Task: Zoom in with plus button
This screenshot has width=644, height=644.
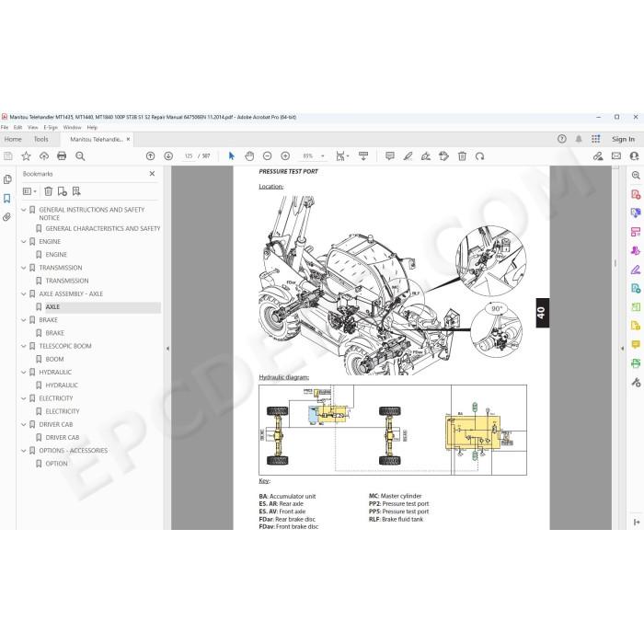Action: 285,156
